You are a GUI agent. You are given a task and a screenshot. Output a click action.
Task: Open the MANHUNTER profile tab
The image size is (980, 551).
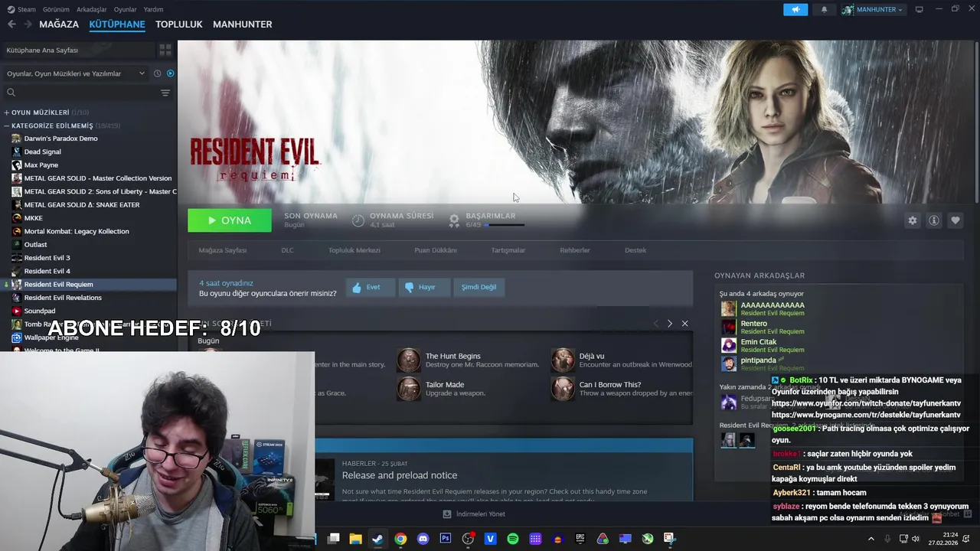point(242,24)
